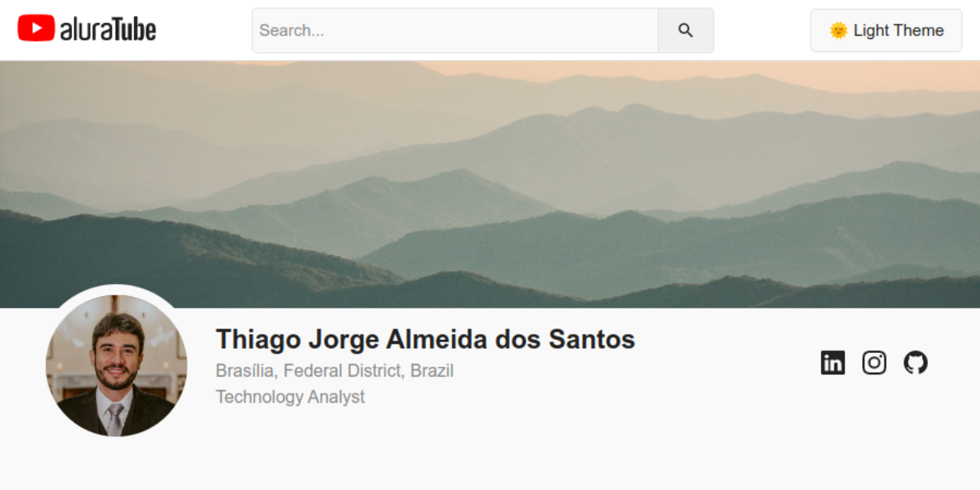Click the words Federal District in the location

coord(342,371)
